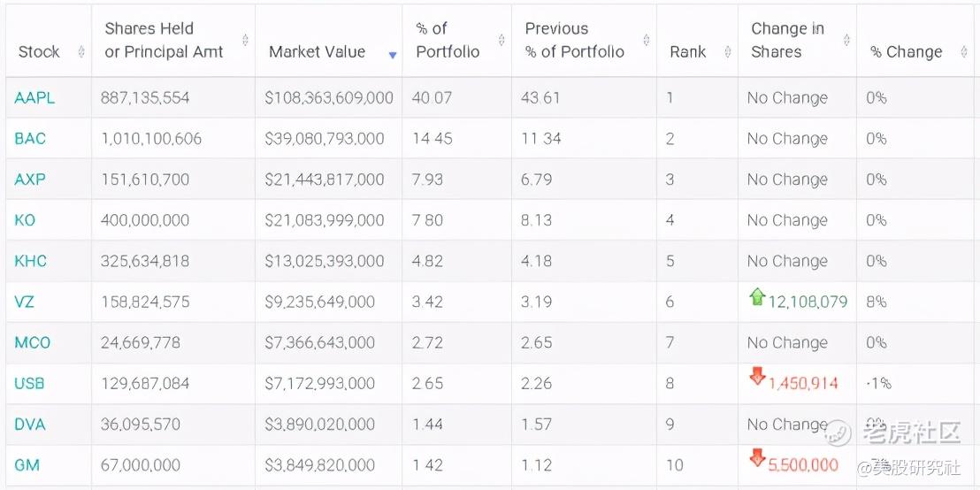
Task: Sort by Previous % of Portfolio arrows
Action: coord(647,41)
